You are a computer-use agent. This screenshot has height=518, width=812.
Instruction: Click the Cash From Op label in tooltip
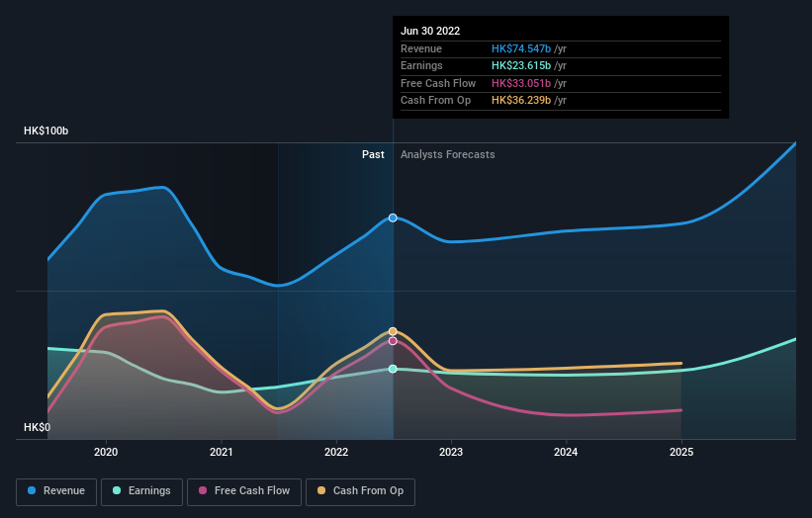tap(435, 101)
